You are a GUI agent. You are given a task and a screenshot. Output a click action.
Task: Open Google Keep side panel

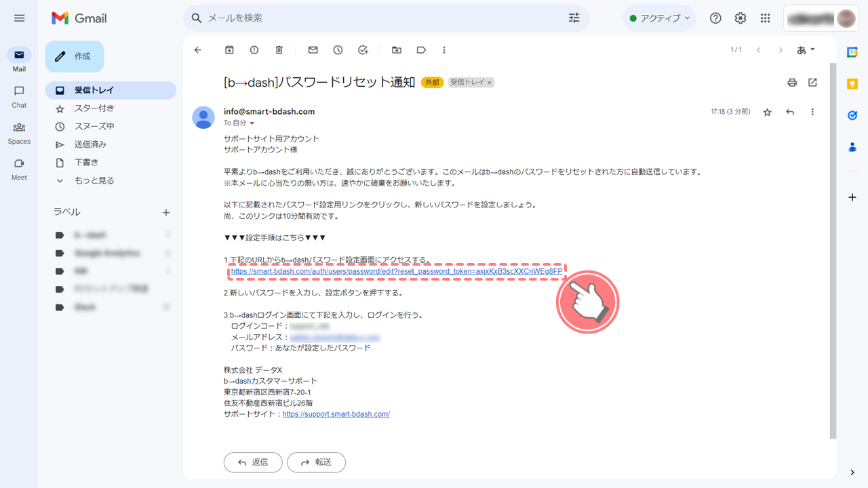(x=852, y=84)
